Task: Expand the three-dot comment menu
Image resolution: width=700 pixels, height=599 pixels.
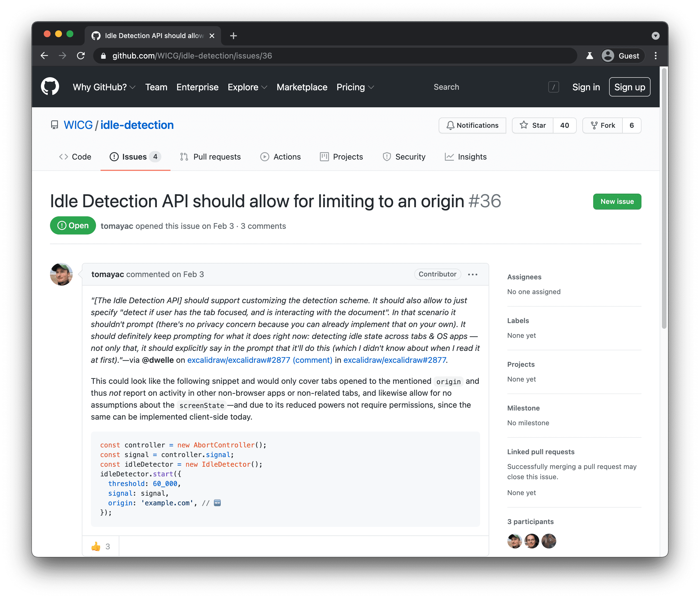Action: pos(473,274)
